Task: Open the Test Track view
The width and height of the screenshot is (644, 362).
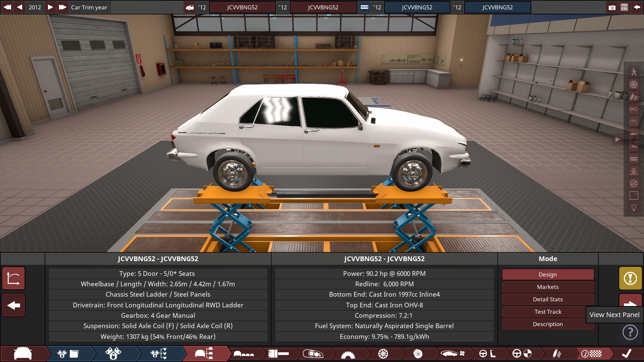Action: click(x=547, y=312)
